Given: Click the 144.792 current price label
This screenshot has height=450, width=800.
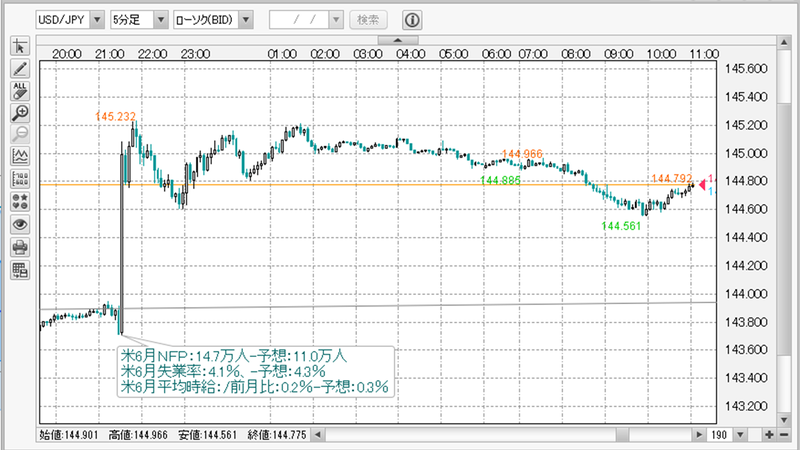Looking at the screenshot, I should coord(672,178).
